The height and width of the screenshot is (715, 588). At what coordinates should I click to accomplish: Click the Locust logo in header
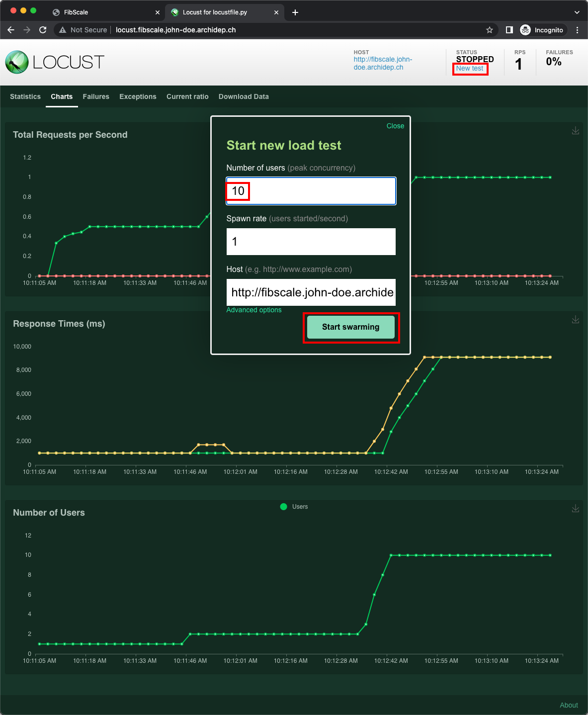point(55,62)
